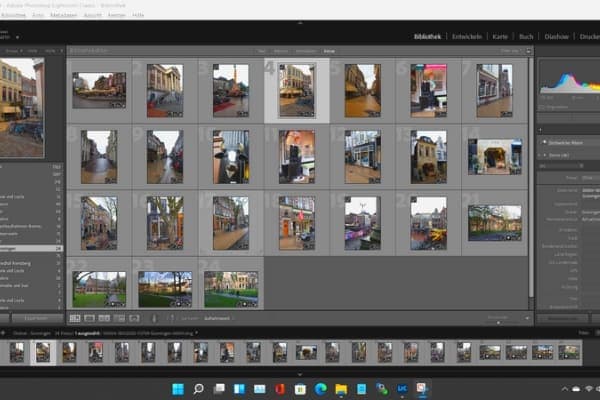Select the Keine filter option
The image size is (600, 400).
click(329, 51)
